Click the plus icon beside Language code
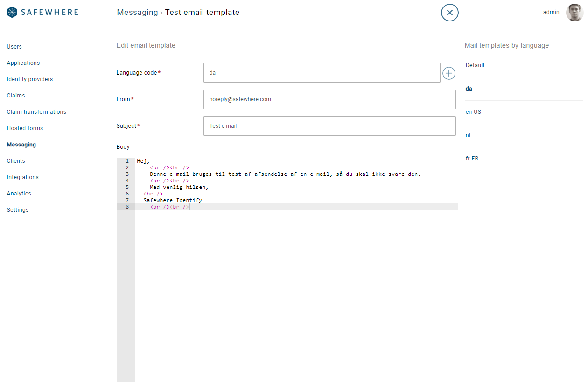Image resolution: width=588 pixels, height=383 pixels. (448, 73)
